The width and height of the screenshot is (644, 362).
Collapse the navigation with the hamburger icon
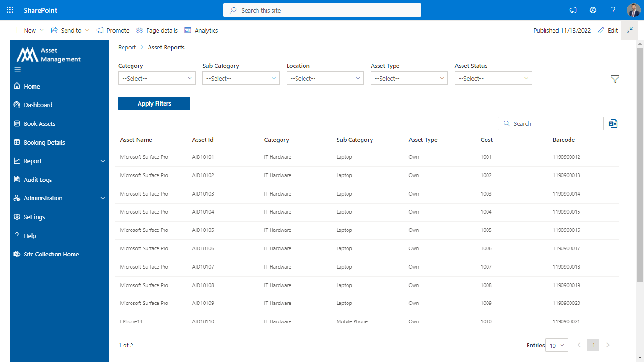tap(17, 70)
